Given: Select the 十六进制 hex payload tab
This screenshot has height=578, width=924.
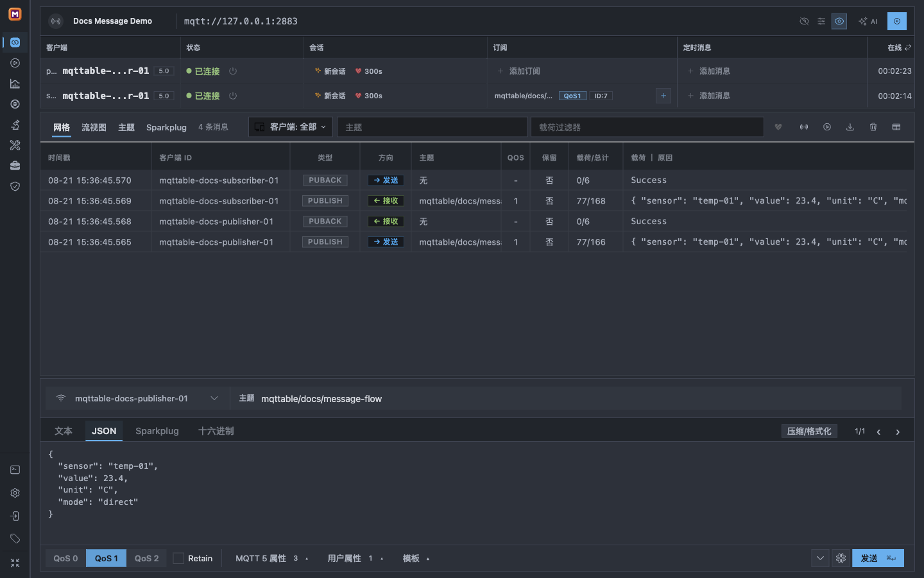Looking at the screenshot, I should [x=216, y=431].
